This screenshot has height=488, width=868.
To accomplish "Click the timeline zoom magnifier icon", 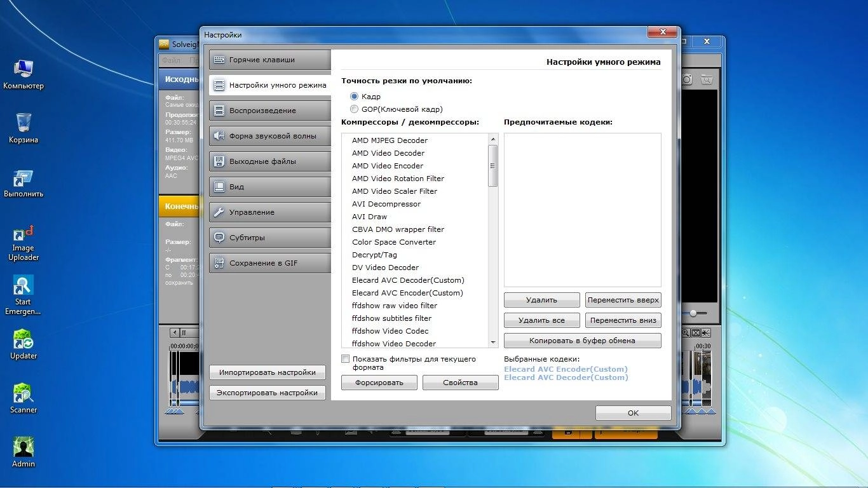I will (686, 333).
